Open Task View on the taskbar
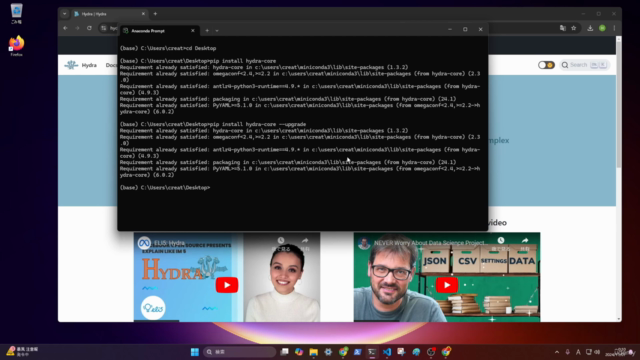Image resolution: width=640 pixels, height=360 pixels. tap(284, 352)
